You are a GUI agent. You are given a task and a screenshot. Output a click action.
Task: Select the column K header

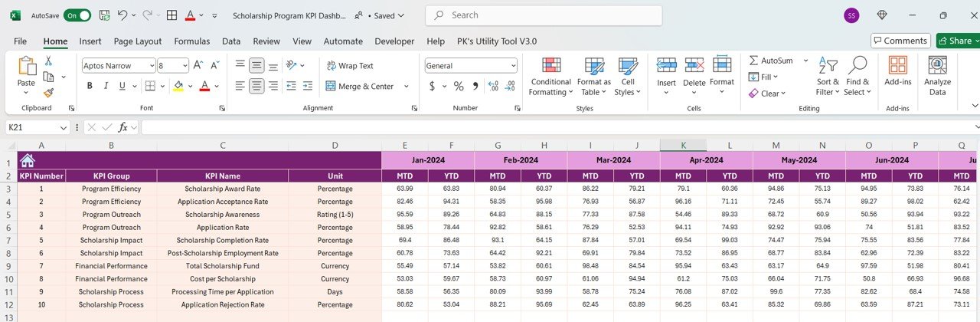683,145
